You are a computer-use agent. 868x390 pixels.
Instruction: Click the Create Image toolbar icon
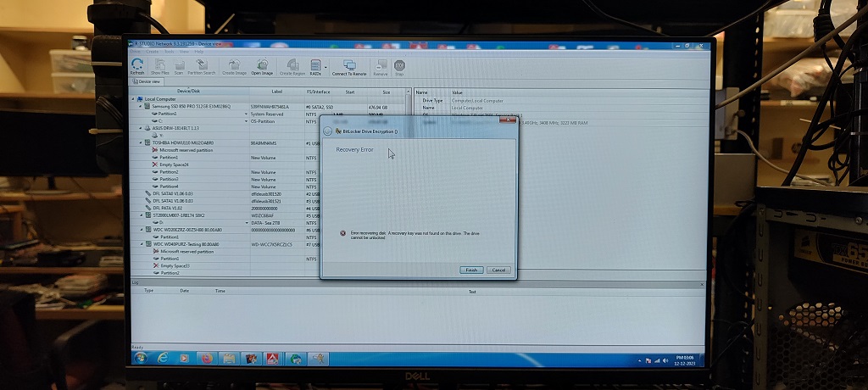pyautogui.click(x=234, y=66)
